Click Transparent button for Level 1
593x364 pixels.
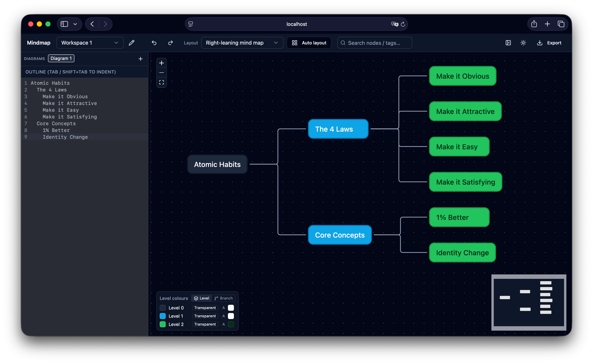205,316
